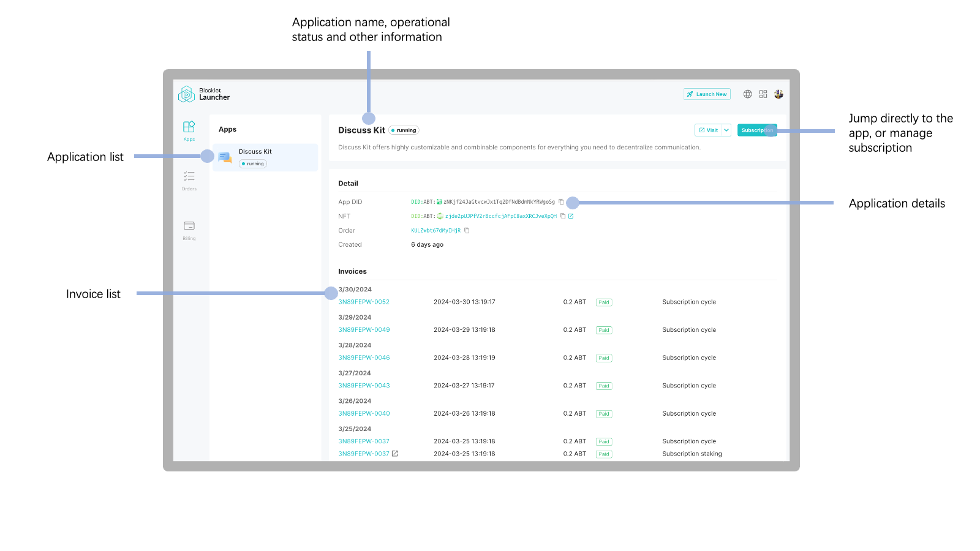Open the user avatar menu
The height and width of the screenshot is (551, 980).
pos(778,94)
